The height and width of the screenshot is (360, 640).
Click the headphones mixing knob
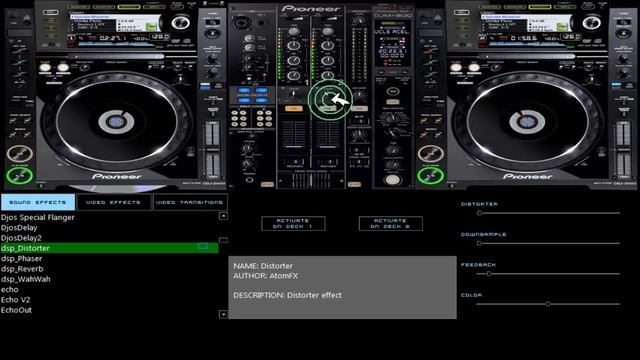click(x=248, y=148)
